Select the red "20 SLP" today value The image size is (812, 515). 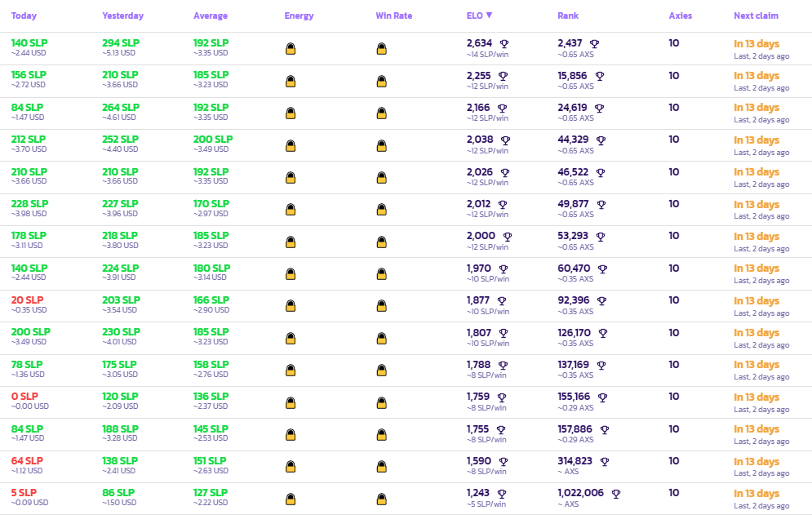(x=27, y=300)
